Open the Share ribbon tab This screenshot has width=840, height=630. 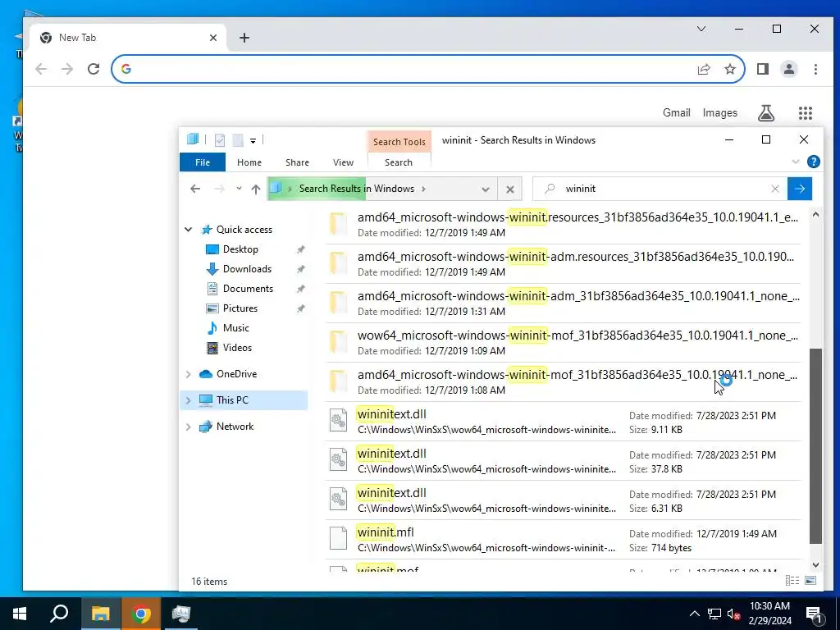297,162
